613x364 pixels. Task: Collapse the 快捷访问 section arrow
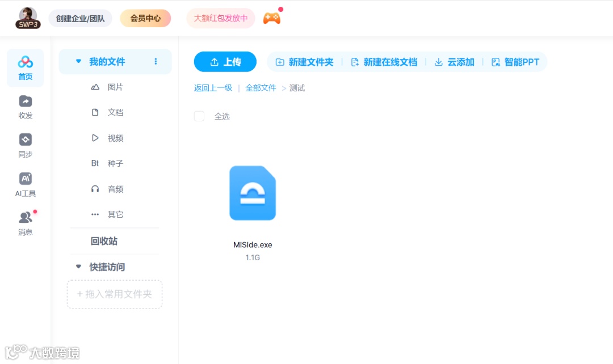78,266
